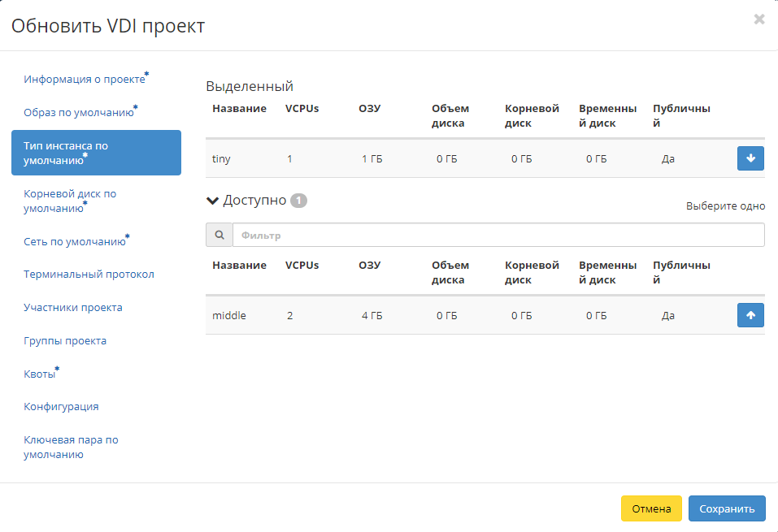This screenshot has width=778, height=532.
Task: Open the Информация о проекте tab
Action: pos(85,80)
